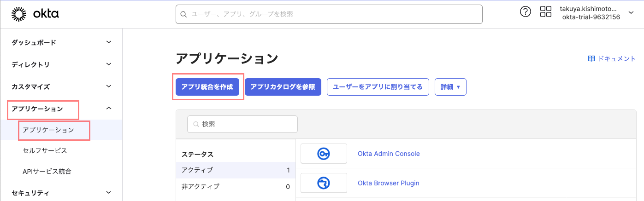
Task: Click the magnifier icon in the 検索 box
Action: pos(196,124)
